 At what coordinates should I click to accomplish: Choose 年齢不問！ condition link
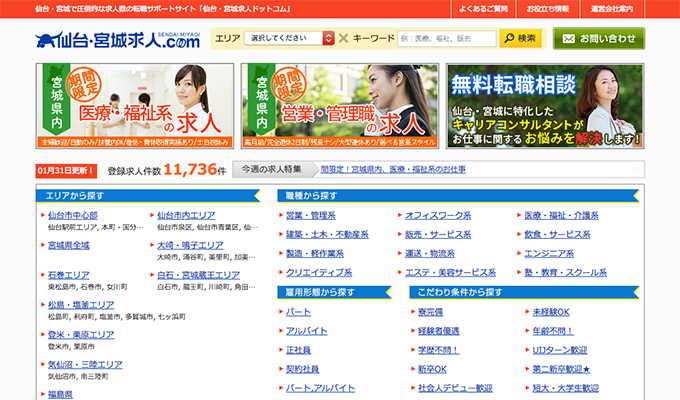(553, 331)
